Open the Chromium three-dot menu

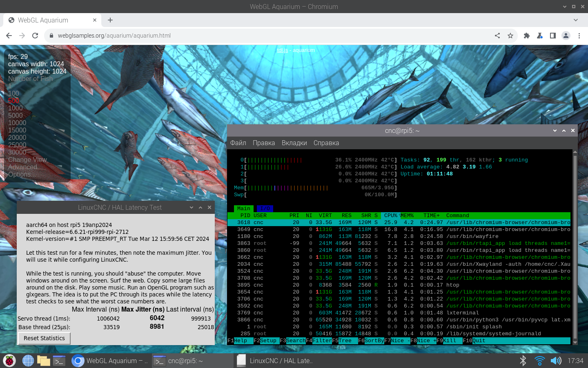pos(579,36)
